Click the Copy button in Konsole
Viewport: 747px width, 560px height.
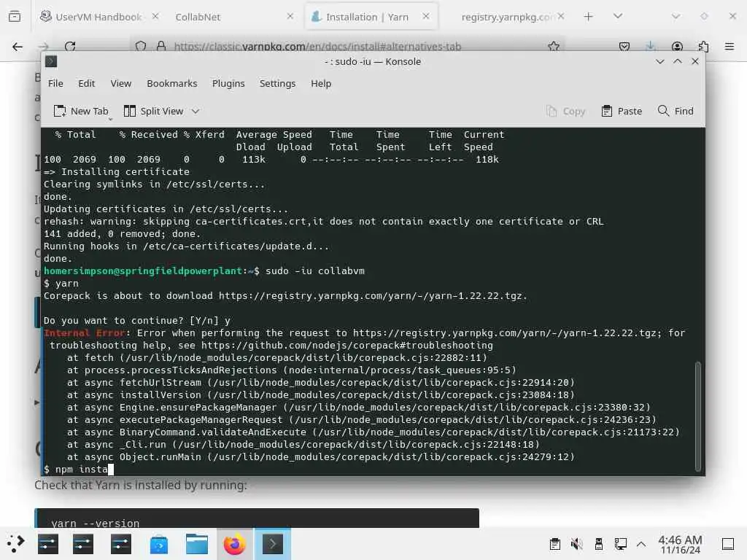(x=565, y=111)
